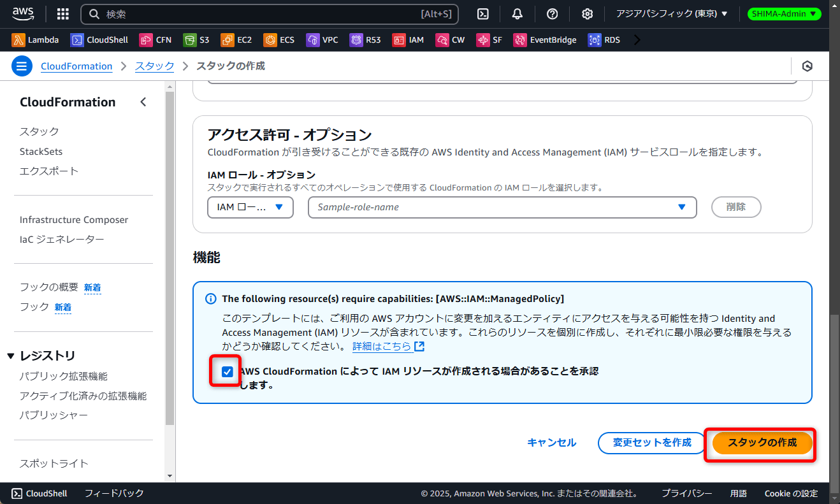Screen dimensions: 840x504
Task: Show more favorites with the right arrow
Action: (636, 40)
